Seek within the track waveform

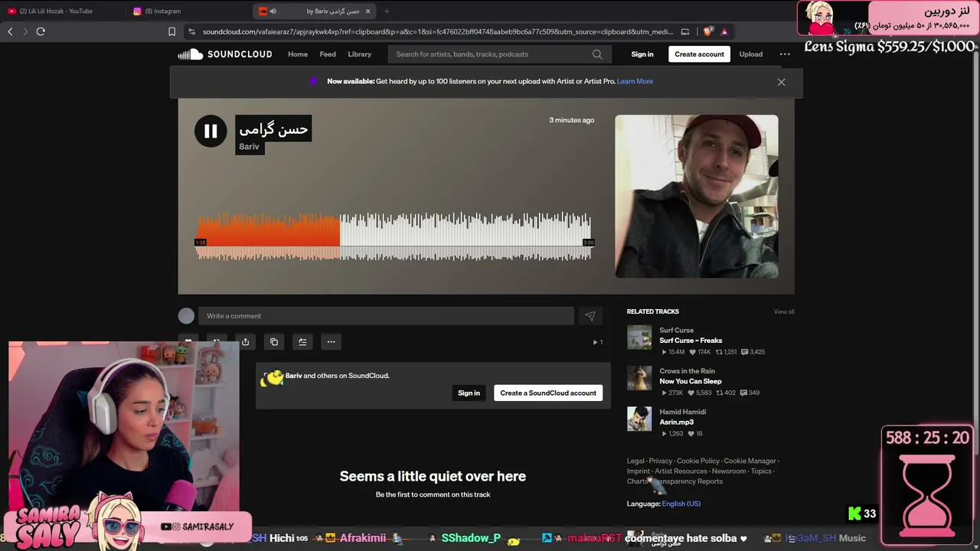point(394,237)
